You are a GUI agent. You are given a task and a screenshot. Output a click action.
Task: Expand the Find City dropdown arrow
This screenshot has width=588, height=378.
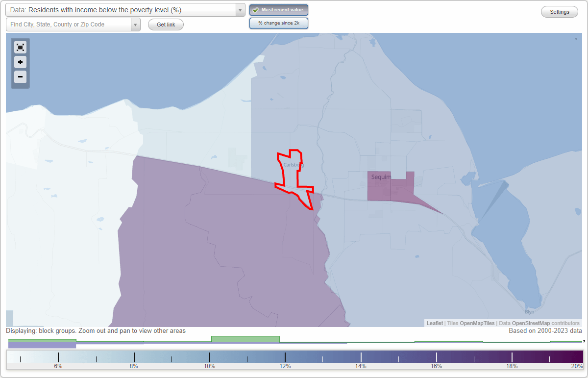136,25
